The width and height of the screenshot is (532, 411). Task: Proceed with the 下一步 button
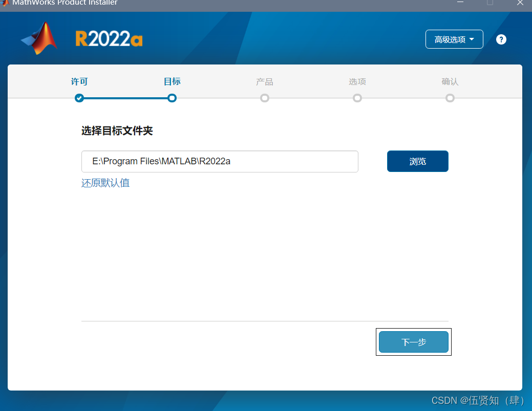414,342
